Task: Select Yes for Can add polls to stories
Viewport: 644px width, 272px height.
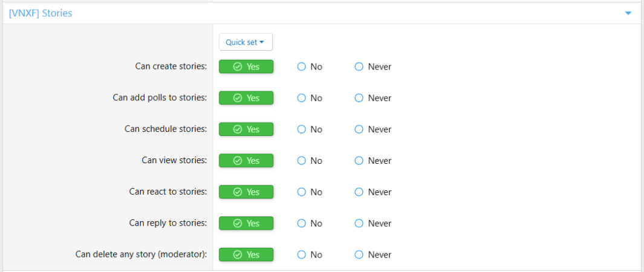Action: tap(246, 98)
